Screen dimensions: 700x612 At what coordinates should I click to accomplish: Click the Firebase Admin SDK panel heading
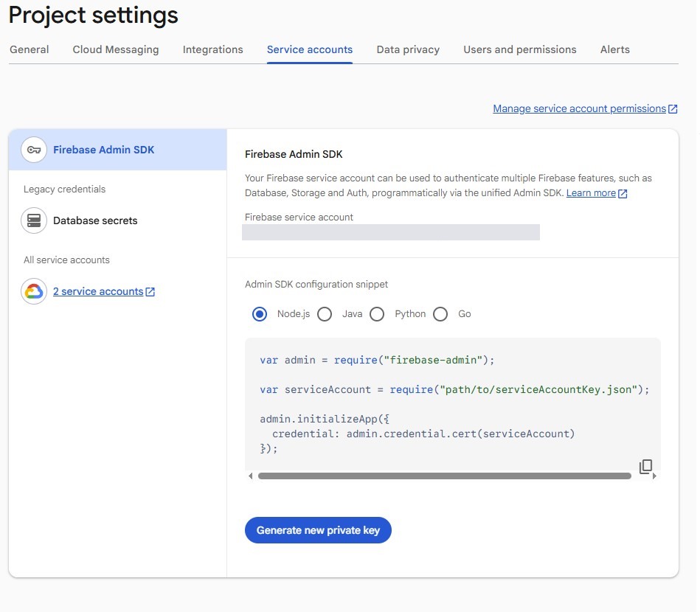(x=294, y=154)
